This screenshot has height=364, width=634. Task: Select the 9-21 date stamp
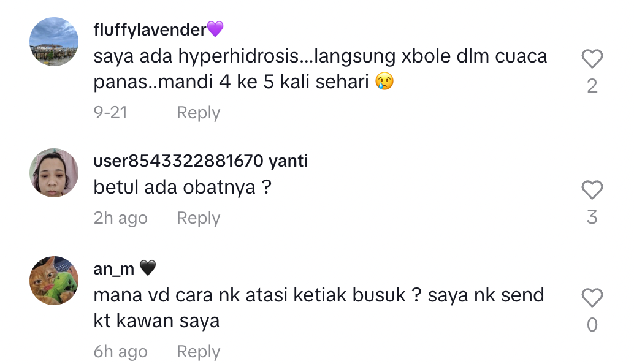click(110, 112)
